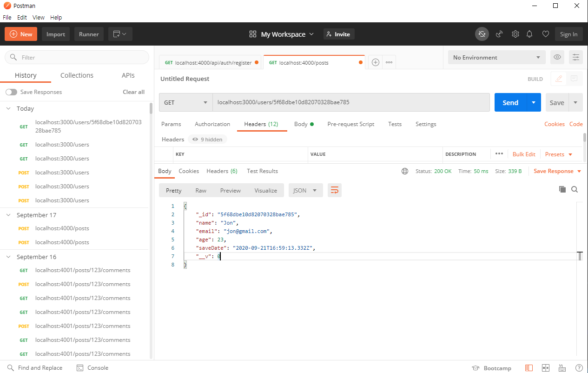
Task: Open the comments icon beside BUILD
Action: (575, 79)
